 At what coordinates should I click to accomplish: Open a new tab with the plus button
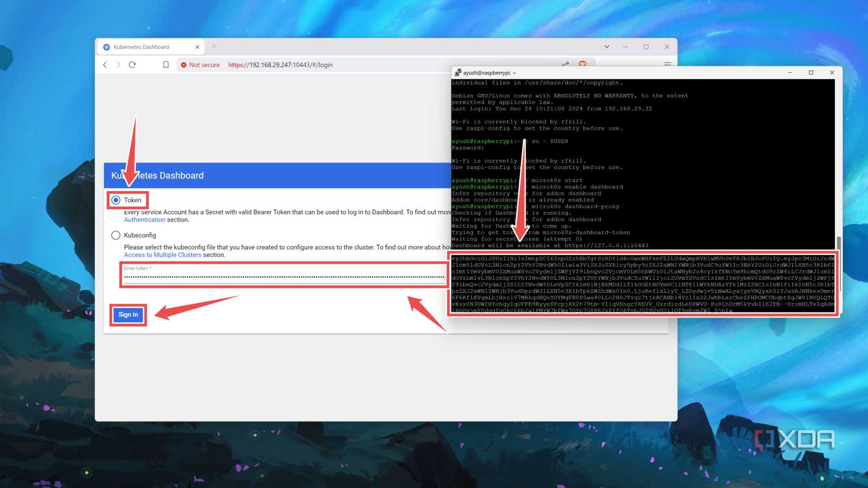click(214, 46)
